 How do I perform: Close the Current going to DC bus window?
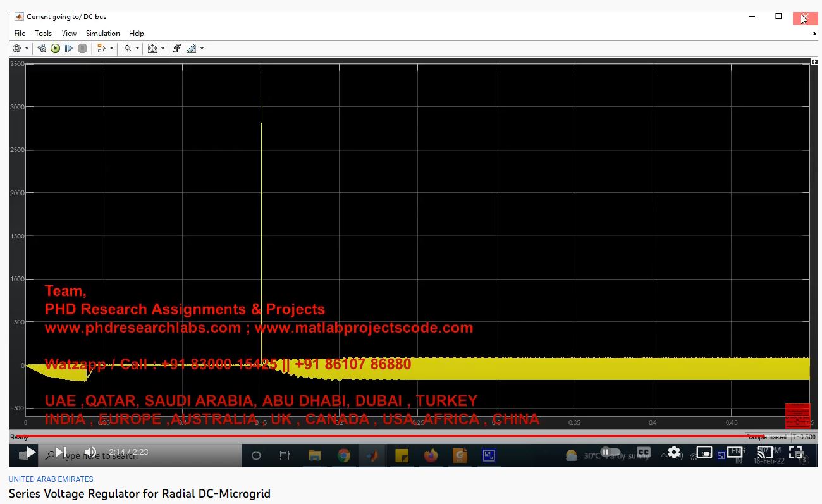pyautogui.click(x=805, y=18)
